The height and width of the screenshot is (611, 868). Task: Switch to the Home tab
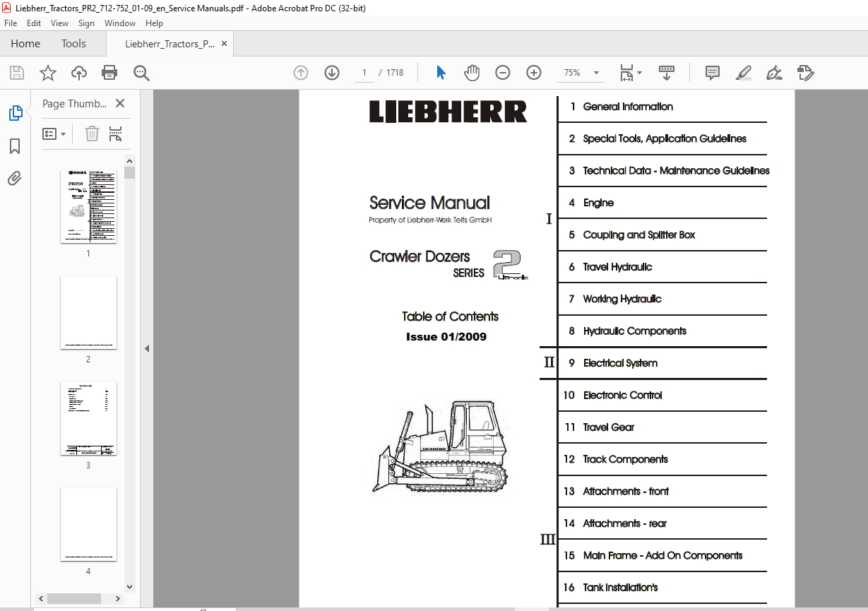25,44
